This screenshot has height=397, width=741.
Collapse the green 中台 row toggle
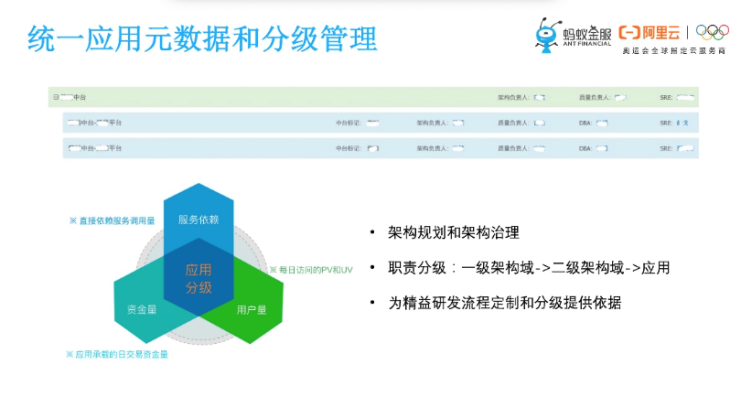[x=56, y=97]
